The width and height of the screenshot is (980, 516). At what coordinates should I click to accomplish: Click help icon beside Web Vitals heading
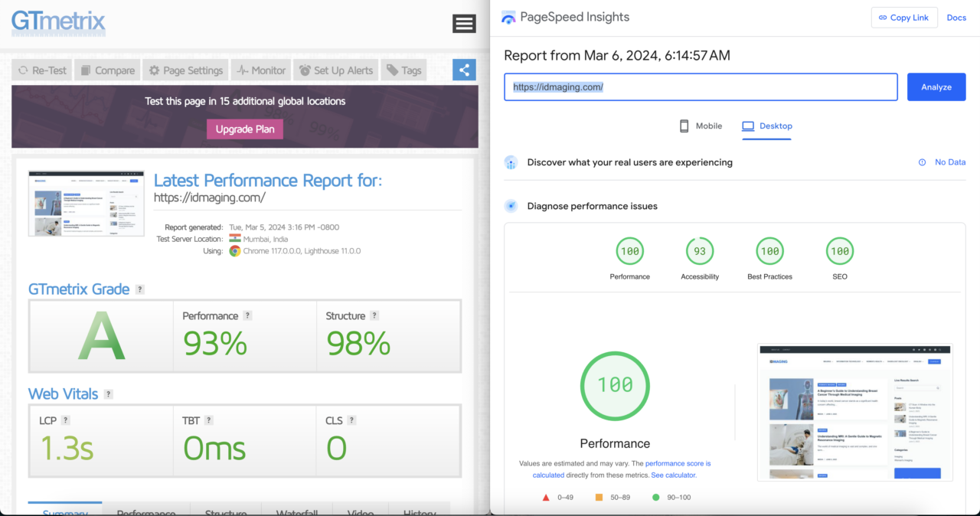[108, 394]
